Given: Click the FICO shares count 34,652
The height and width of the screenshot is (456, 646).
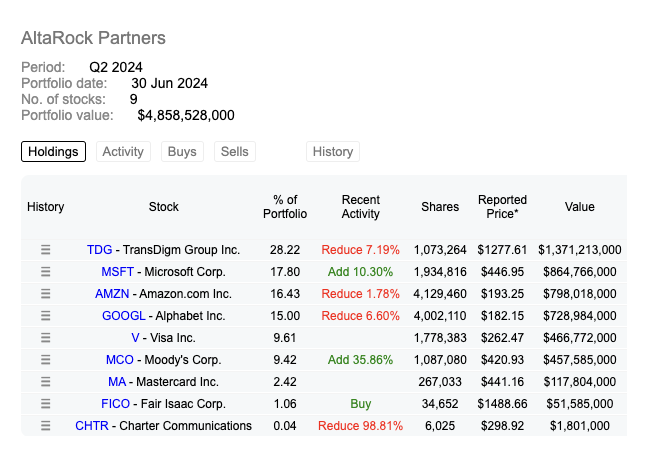Looking at the screenshot, I should point(440,404).
